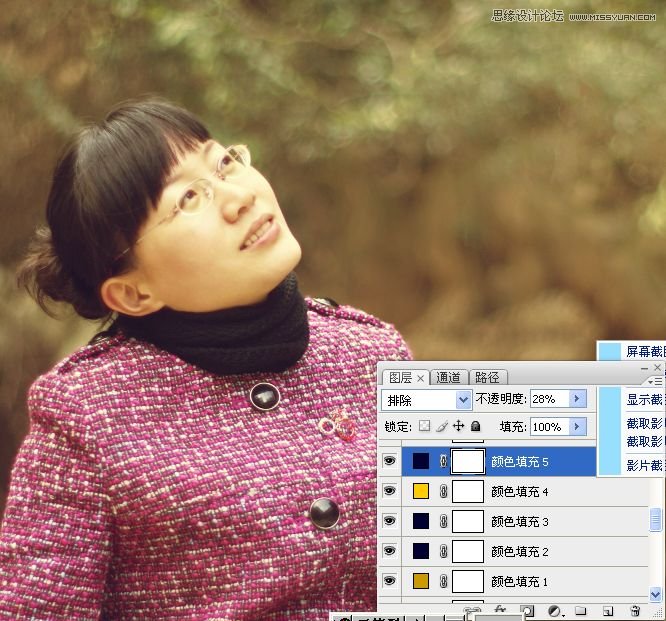Select the 颜色填充 2 layer name

519,552
